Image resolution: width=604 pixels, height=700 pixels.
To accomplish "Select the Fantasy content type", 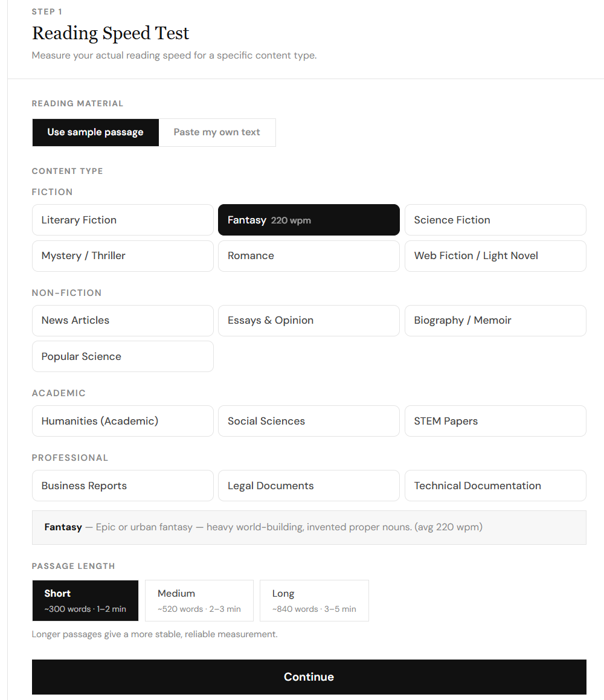I will coord(309,220).
